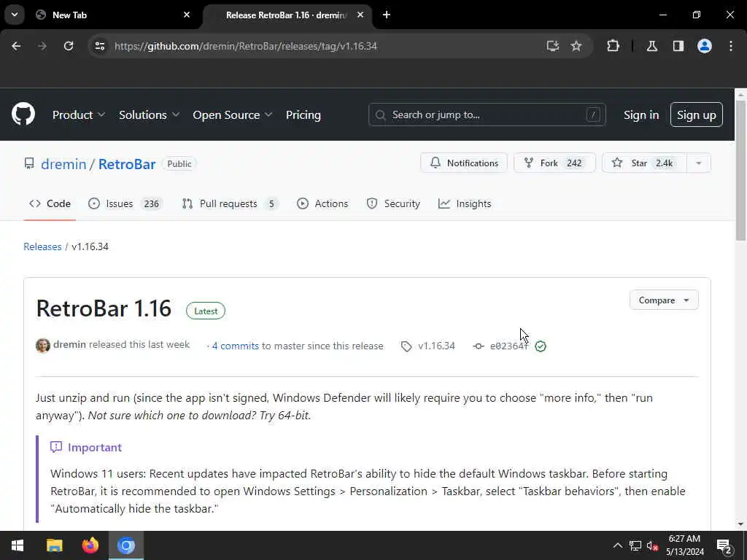This screenshot has height=560, width=747.
Task: Expand the Product menu
Action: pyautogui.click(x=79, y=114)
